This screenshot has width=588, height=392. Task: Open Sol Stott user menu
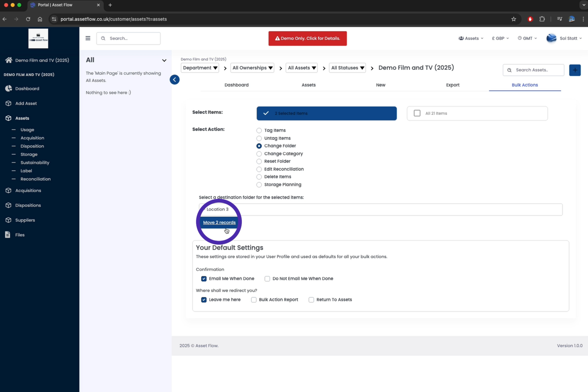click(571, 38)
